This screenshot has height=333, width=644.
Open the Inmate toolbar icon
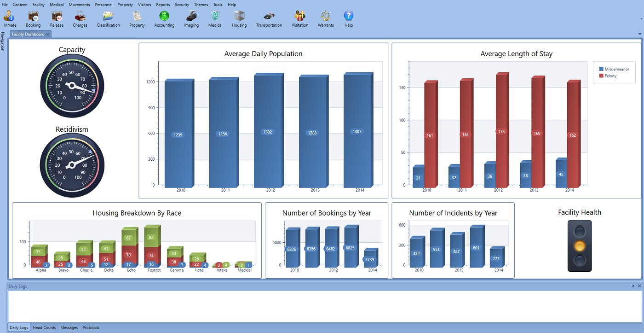[10, 17]
